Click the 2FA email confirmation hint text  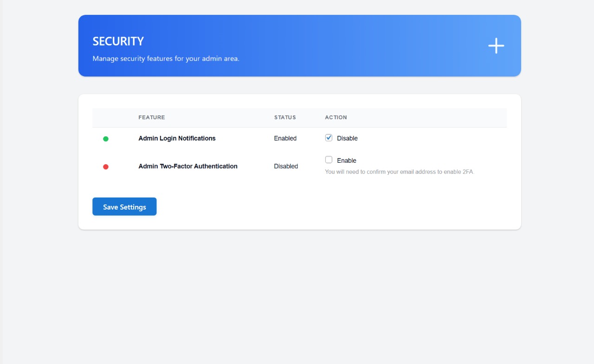pos(400,172)
